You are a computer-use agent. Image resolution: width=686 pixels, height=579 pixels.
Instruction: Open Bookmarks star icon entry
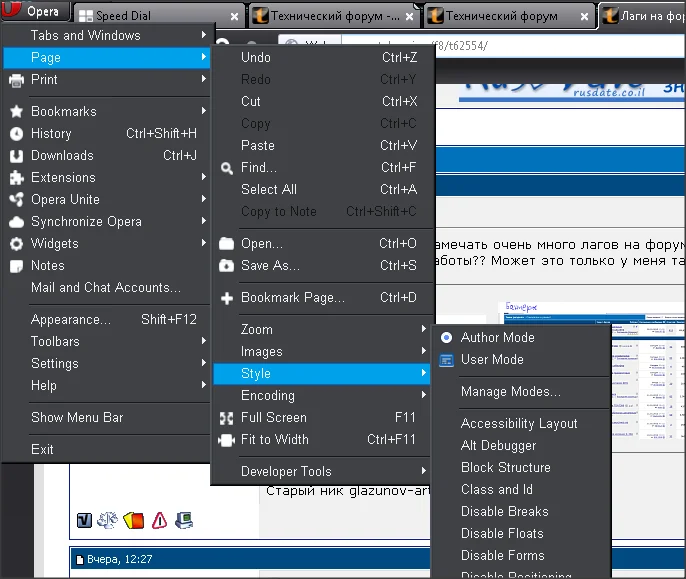point(17,111)
